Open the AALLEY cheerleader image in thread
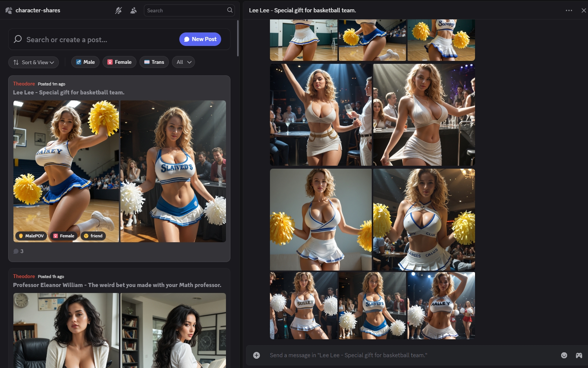The width and height of the screenshot is (588, 368). point(441,306)
